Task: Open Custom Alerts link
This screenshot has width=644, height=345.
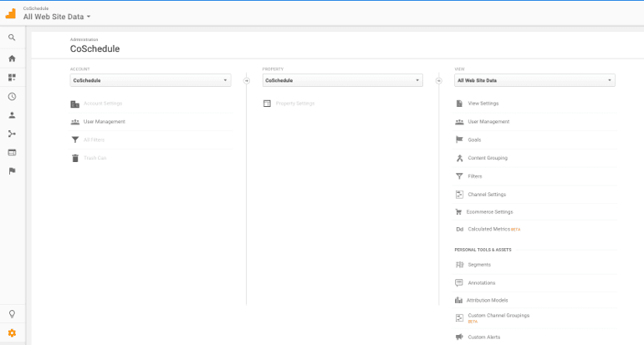Action: click(x=483, y=337)
